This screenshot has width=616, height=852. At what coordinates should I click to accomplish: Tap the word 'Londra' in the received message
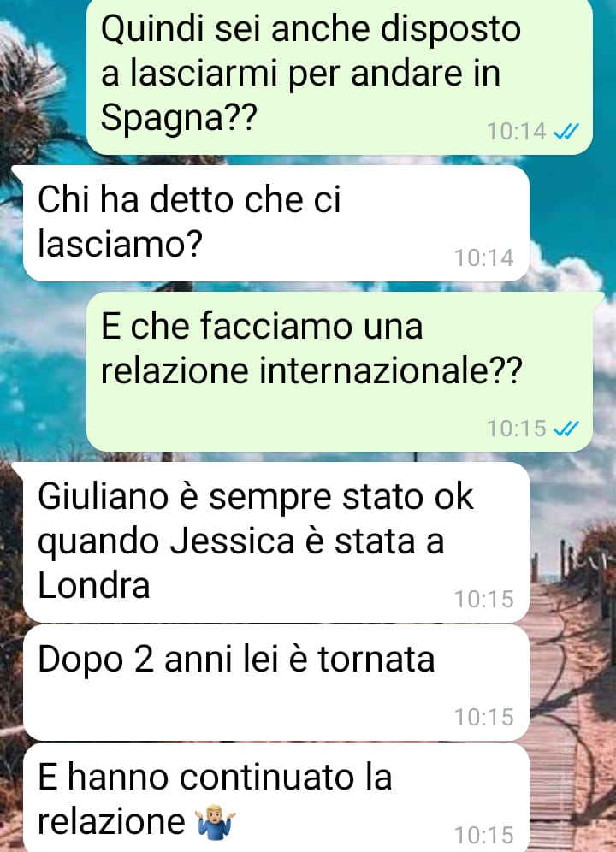(93, 586)
